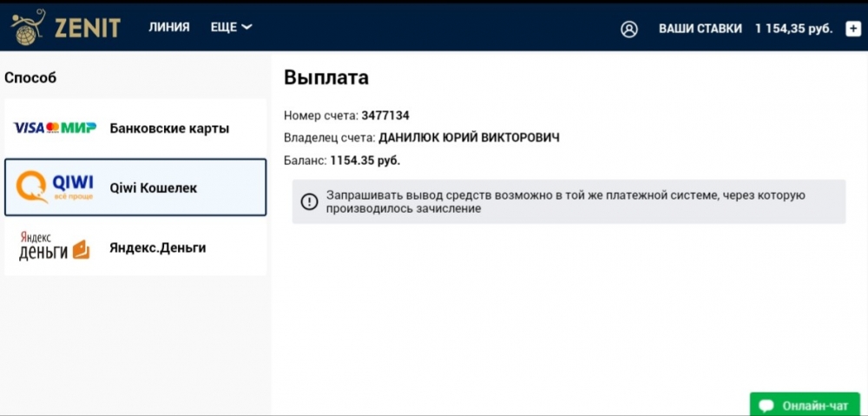Click the QIWI wallet logo
The image size is (868, 416).
click(56, 187)
